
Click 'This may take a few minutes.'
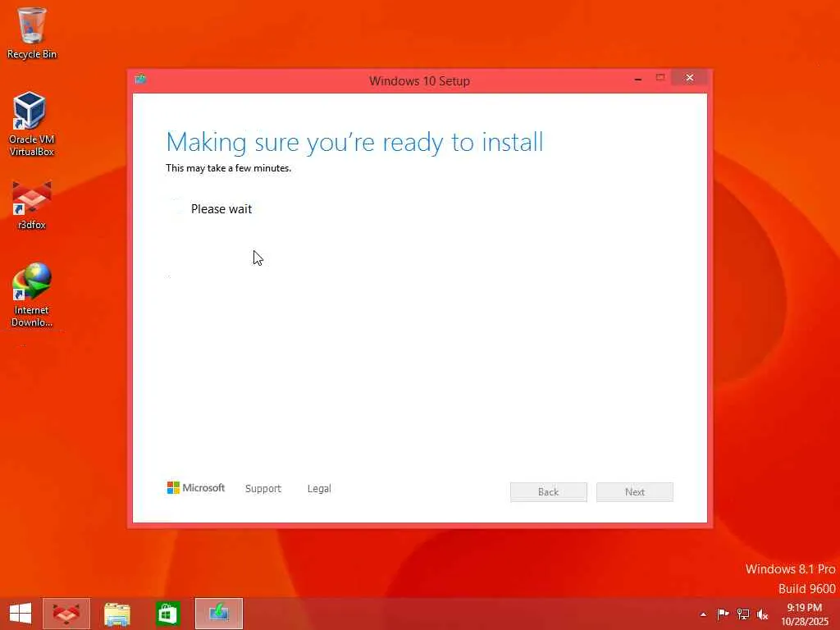click(228, 168)
